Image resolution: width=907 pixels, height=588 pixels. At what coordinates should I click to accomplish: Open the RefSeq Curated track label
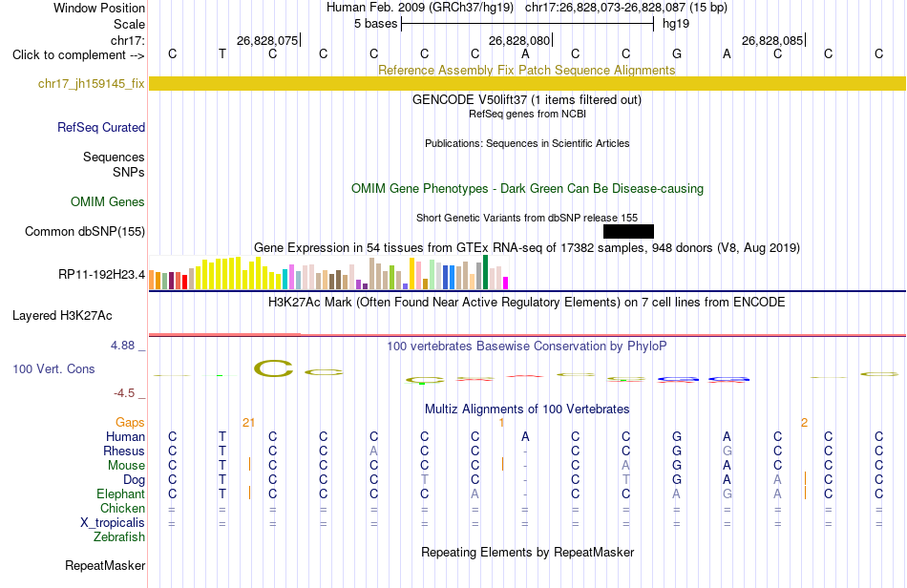click(x=100, y=127)
